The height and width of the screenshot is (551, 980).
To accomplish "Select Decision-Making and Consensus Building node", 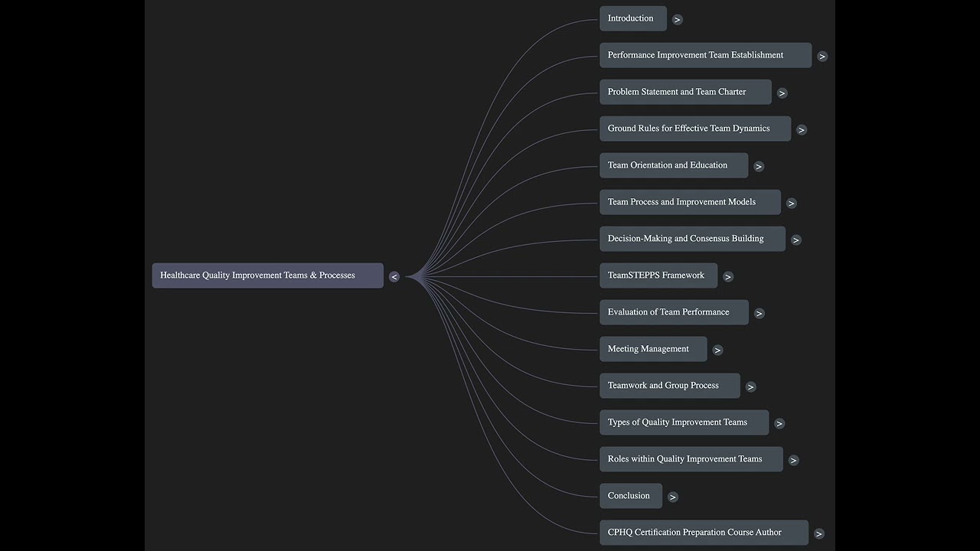I will tap(692, 239).
